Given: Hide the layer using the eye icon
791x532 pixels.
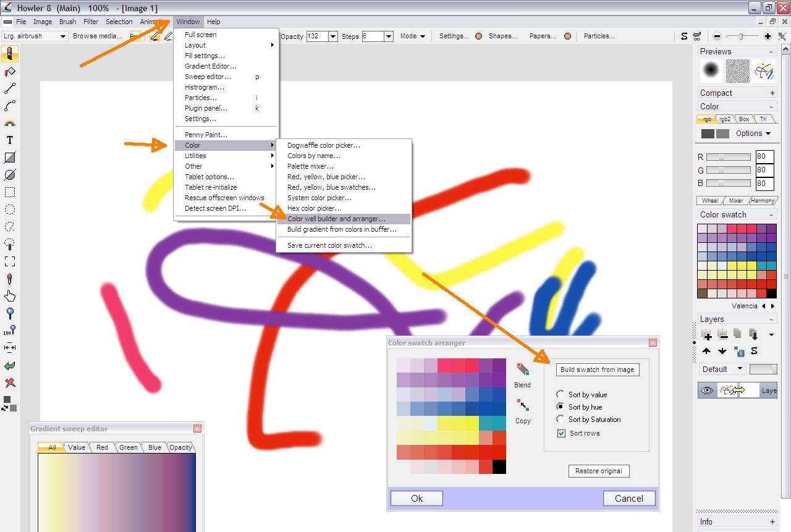Looking at the screenshot, I should click(x=708, y=390).
